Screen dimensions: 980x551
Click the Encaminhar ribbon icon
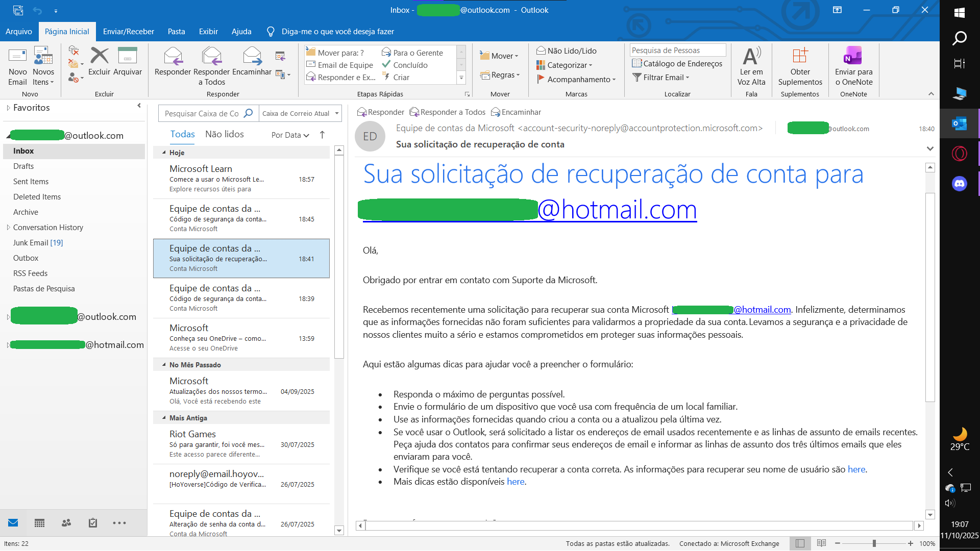[252, 56]
